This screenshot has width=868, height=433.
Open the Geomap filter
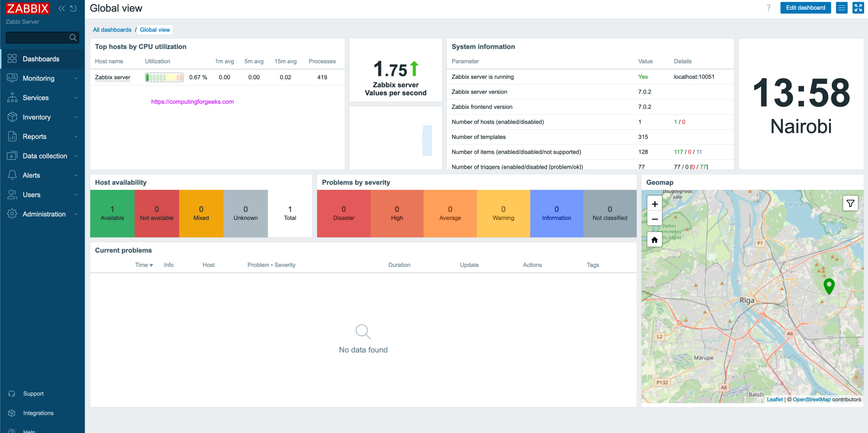coord(850,203)
